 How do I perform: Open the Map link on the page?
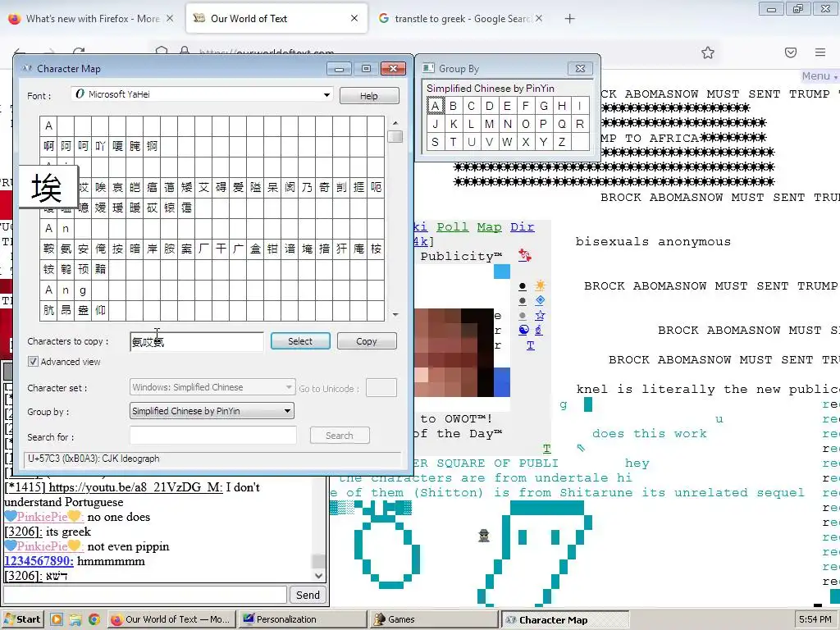[489, 226]
